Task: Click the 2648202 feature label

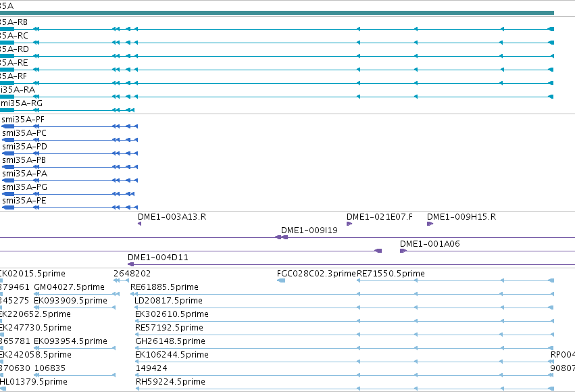Action: pyautogui.click(x=132, y=274)
